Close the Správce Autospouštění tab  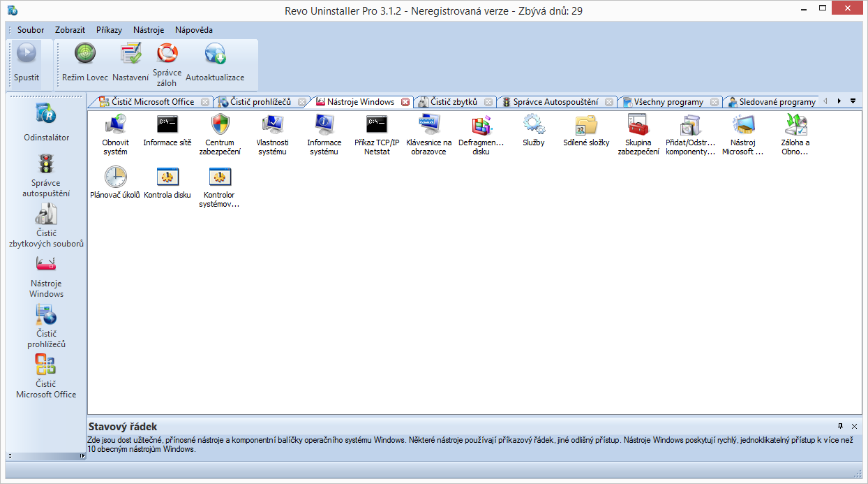click(x=609, y=102)
